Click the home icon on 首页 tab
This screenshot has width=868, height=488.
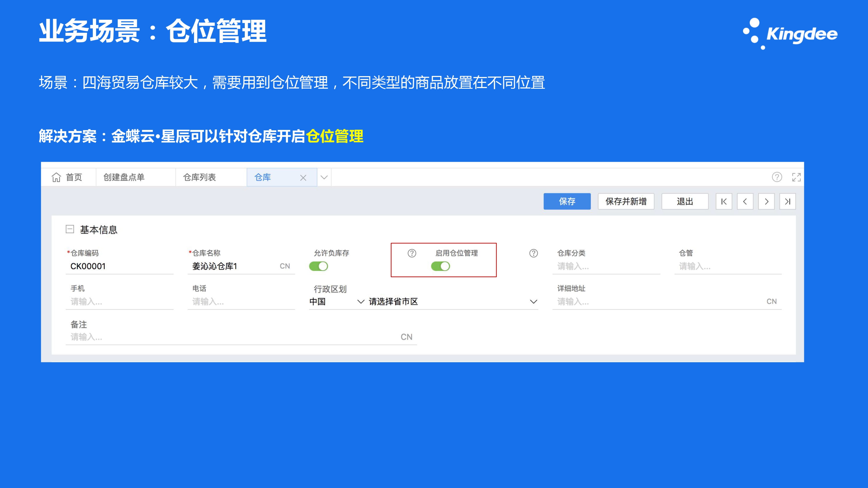[56, 177]
